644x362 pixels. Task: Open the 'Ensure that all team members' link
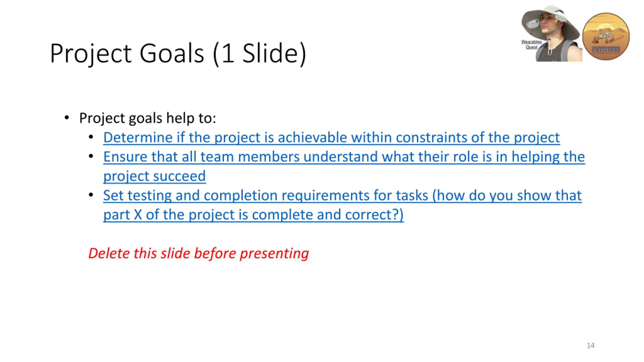click(344, 157)
